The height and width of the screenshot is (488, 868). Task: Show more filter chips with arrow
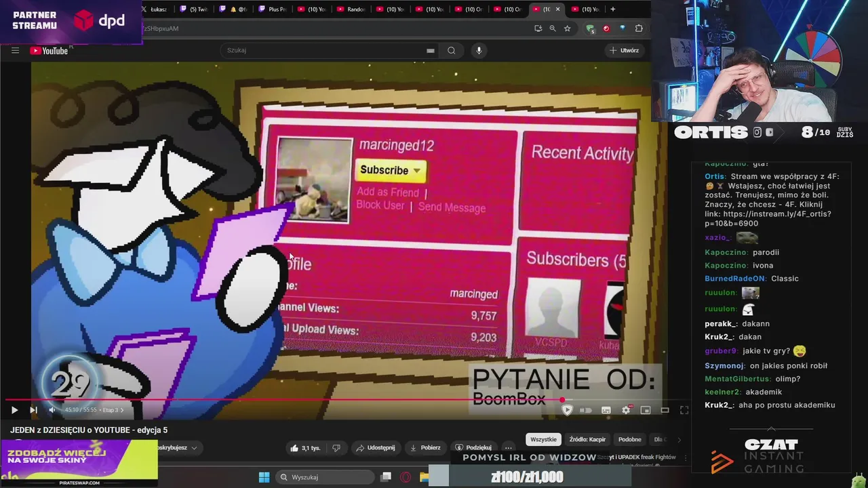(679, 439)
